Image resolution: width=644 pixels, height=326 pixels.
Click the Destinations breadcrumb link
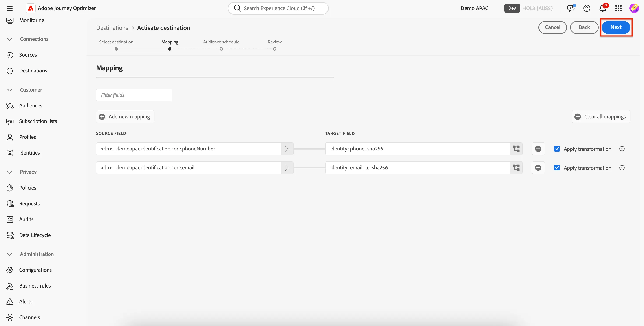[112, 28]
